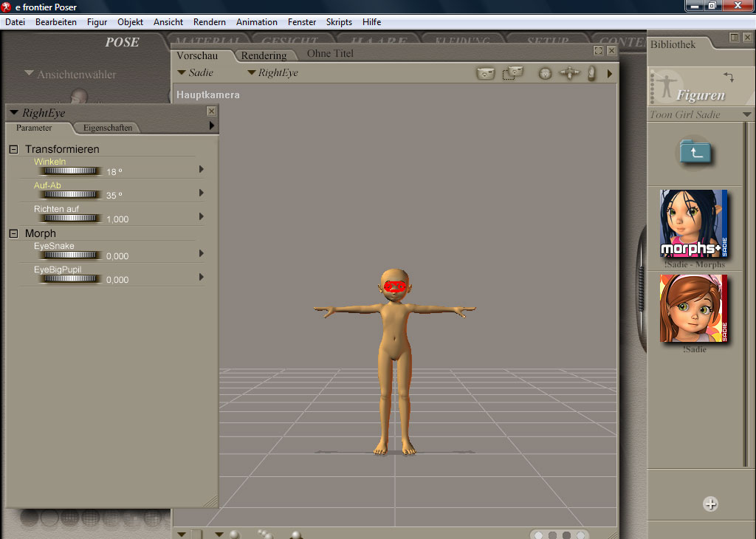Switch to the Eigenschaften tab
The image size is (756, 539).
point(108,128)
